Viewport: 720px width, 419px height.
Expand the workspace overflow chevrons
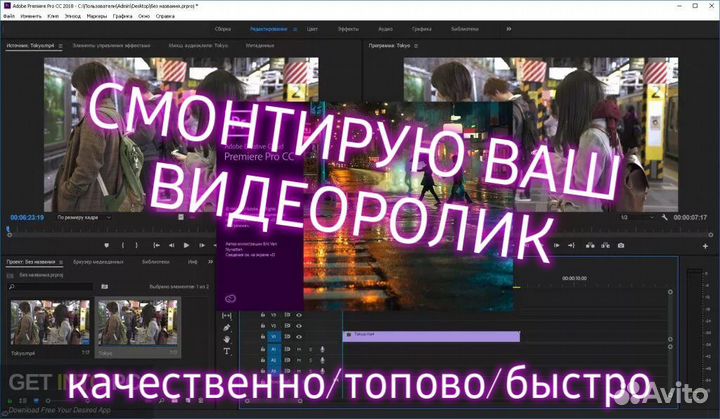coord(509,29)
